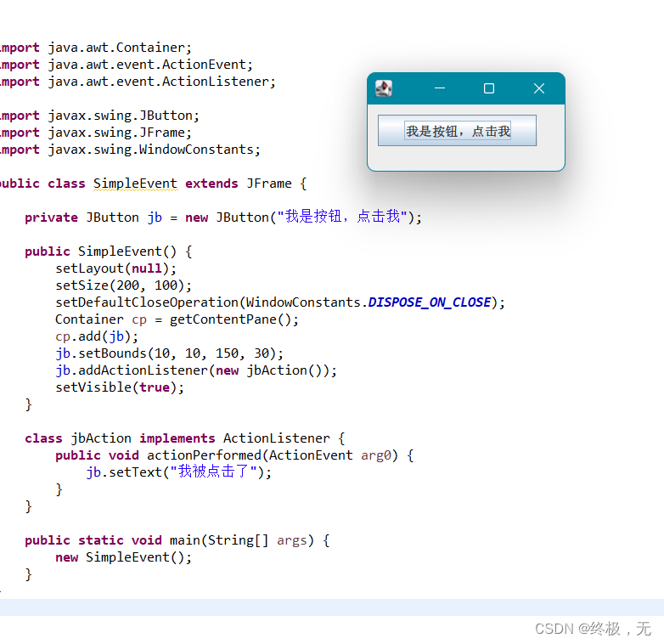
Task: Click the 我是按钮，点击我 button
Action: tap(458, 131)
